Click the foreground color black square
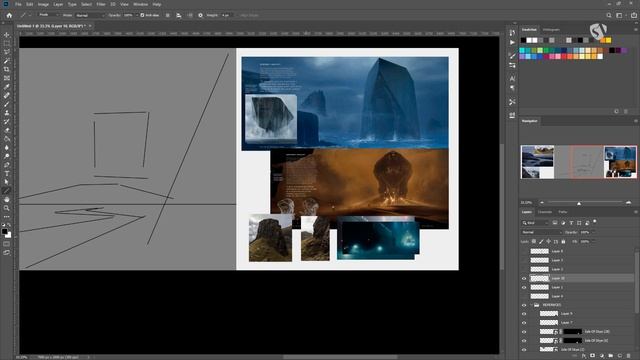Image resolution: width=640 pixels, height=360 pixels. click(4, 231)
